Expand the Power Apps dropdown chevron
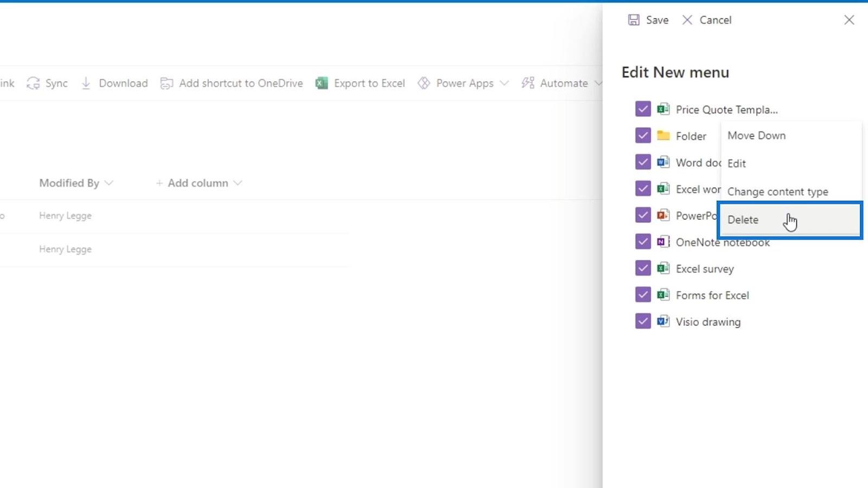 (505, 83)
